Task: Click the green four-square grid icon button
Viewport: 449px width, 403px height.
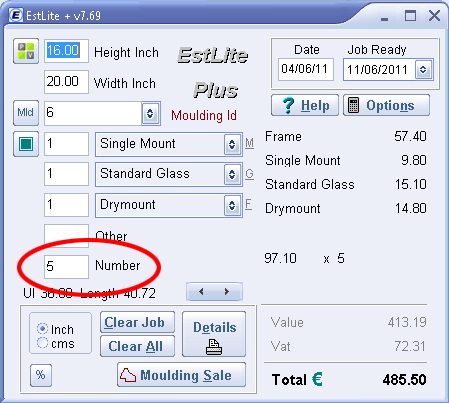Action: (x=26, y=51)
